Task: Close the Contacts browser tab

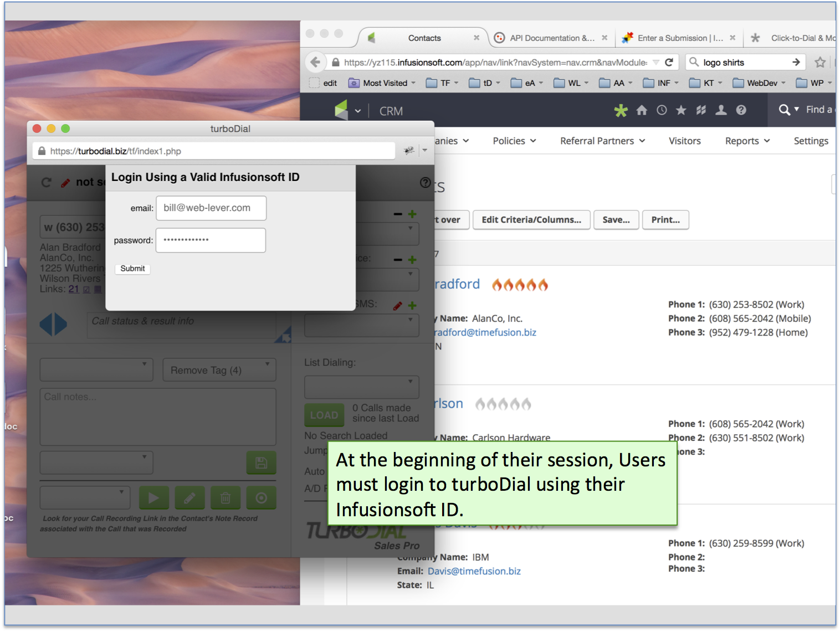Action: pyautogui.click(x=476, y=38)
